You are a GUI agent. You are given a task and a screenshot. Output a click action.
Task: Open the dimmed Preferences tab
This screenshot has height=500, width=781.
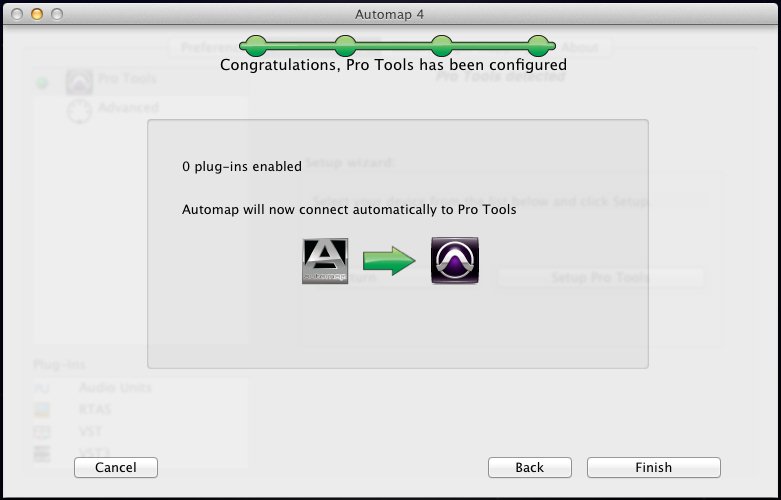coord(209,47)
